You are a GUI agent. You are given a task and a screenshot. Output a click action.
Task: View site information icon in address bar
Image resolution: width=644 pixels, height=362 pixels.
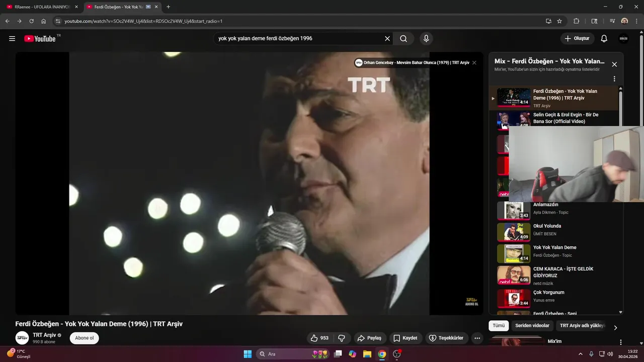point(58,21)
